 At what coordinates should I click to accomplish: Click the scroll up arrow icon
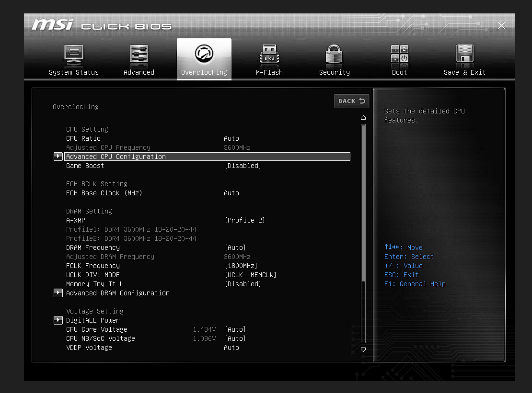coord(363,118)
